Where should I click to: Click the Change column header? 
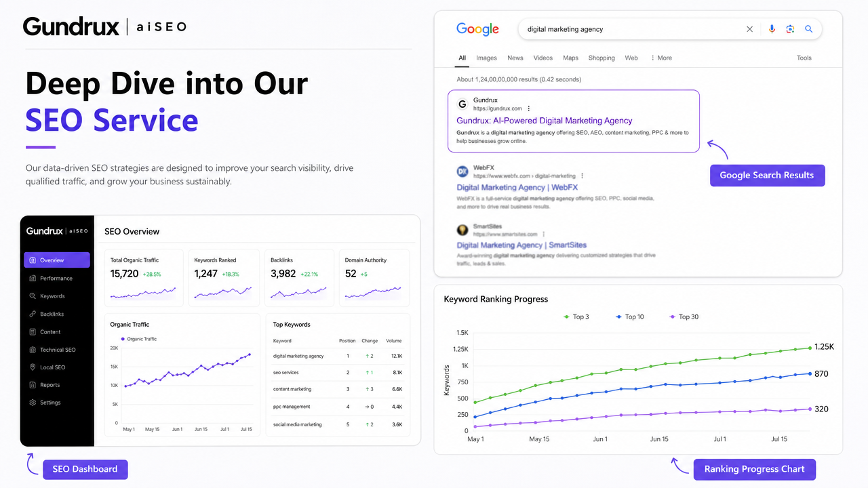pos(370,341)
